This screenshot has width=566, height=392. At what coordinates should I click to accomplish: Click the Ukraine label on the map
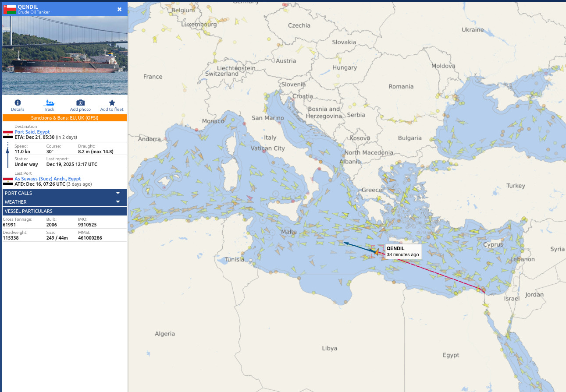click(473, 30)
